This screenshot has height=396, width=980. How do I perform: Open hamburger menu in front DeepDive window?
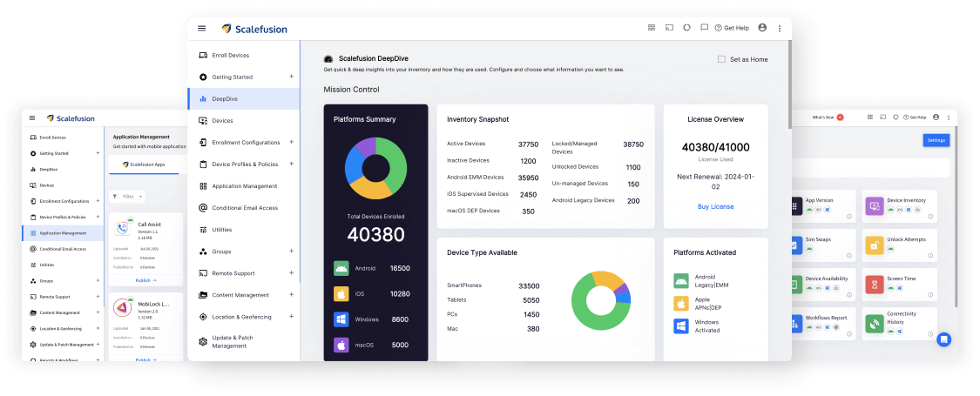(x=201, y=28)
